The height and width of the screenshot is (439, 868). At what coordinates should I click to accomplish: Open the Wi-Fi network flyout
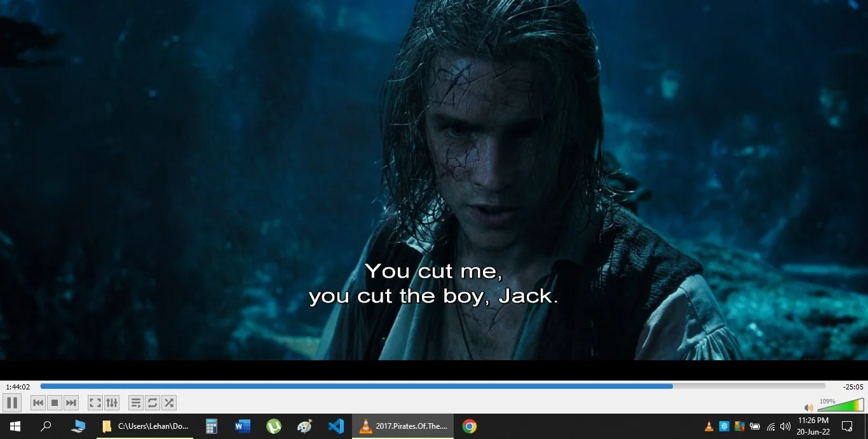point(771,426)
